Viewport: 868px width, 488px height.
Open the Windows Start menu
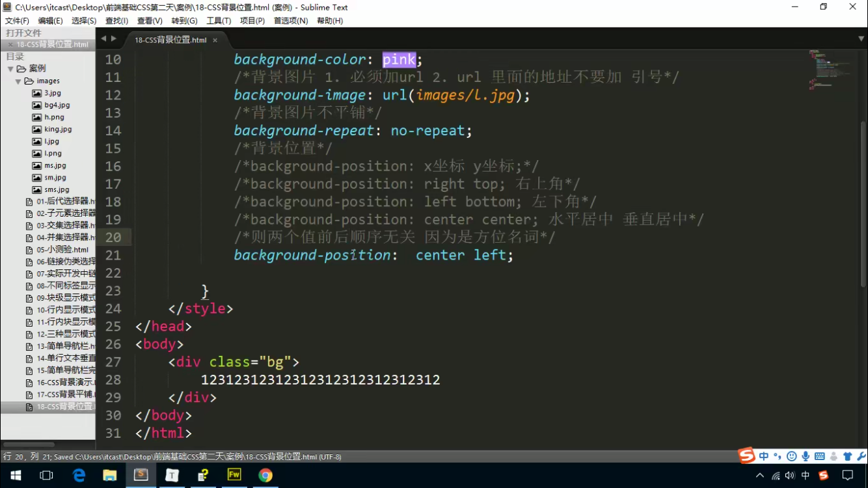point(16,476)
